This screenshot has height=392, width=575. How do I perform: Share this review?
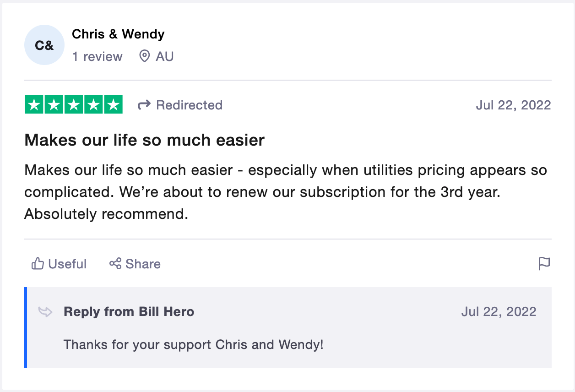(x=143, y=264)
